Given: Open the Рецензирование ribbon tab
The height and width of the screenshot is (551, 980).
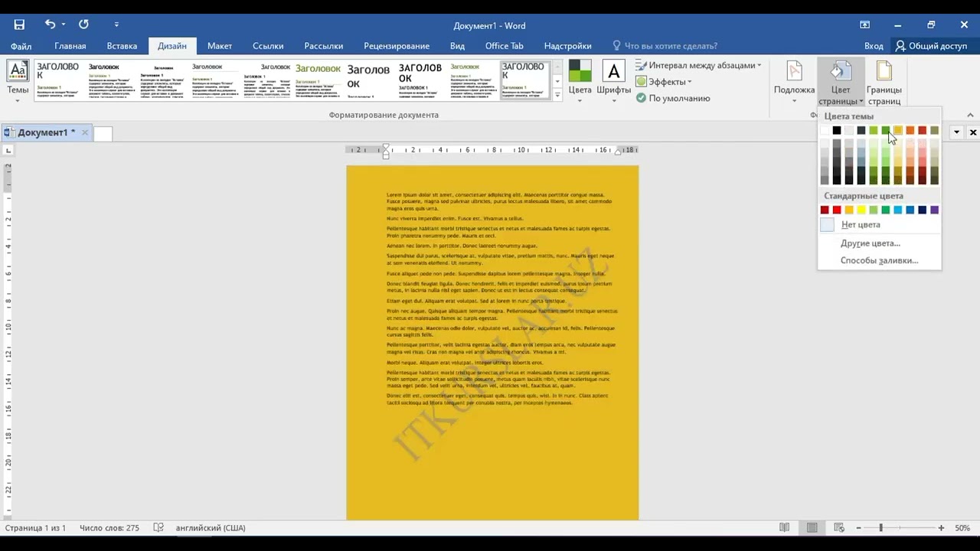Looking at the screenshot, I should tap(397, 46).
